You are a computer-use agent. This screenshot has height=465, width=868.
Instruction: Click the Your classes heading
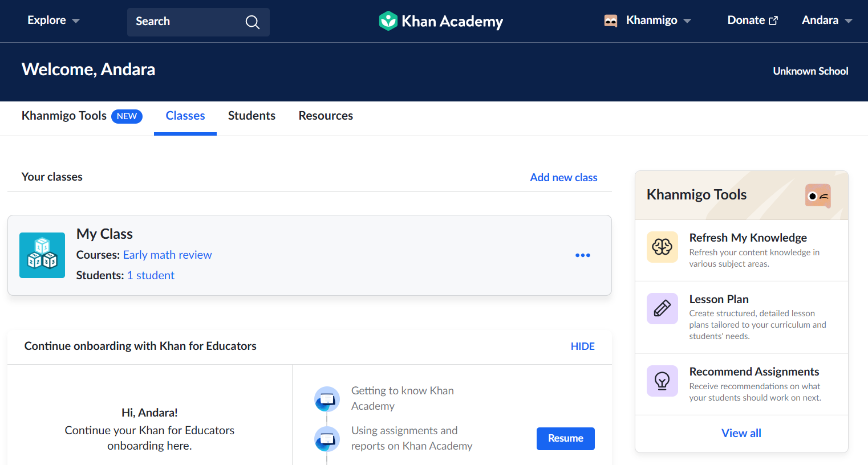[52, 177]
